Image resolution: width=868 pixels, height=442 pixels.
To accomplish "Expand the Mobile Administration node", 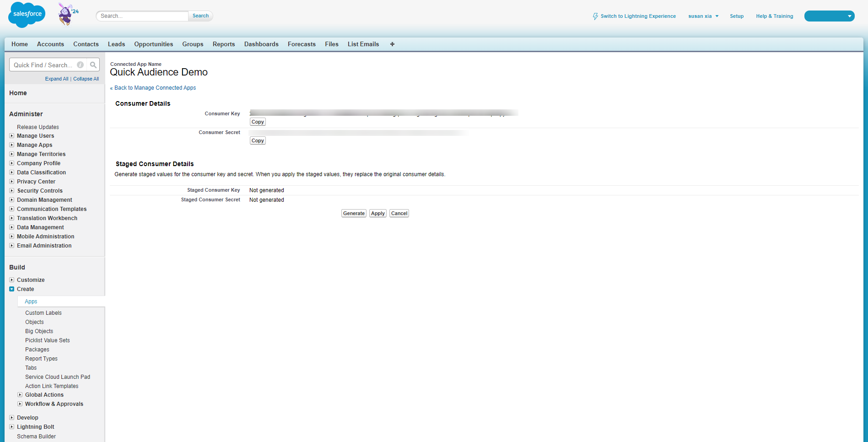I will pos(12,237).
